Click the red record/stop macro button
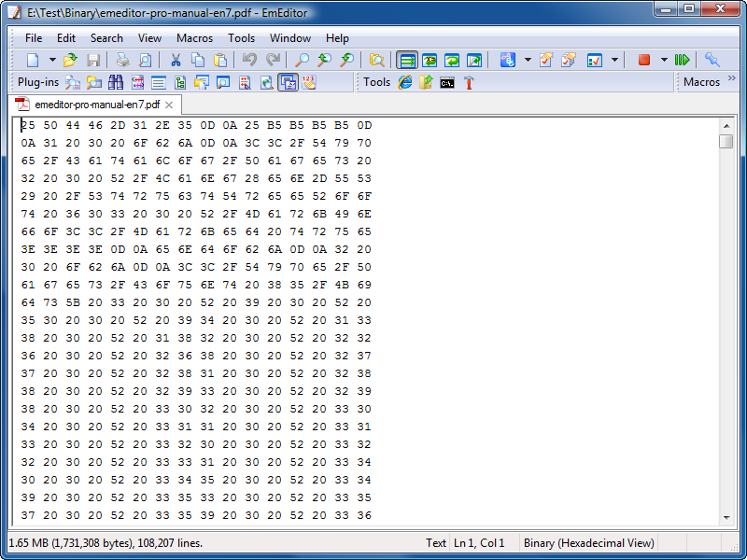This screenshot has height=560, width=747. (644, 60)
